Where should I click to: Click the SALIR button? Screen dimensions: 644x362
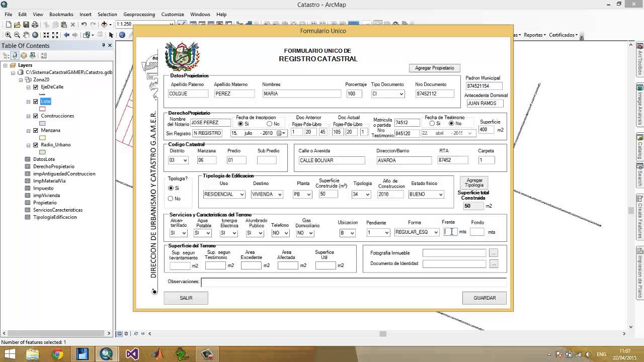[x=186, y=298]
